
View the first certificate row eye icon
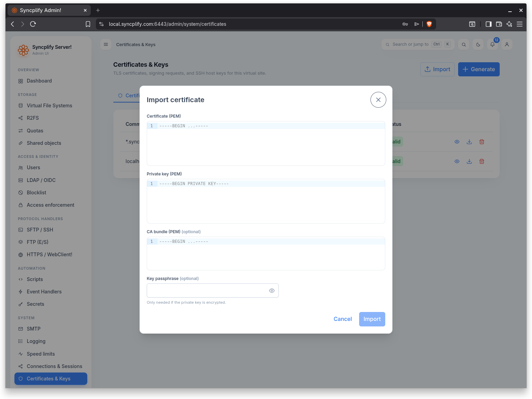[457, 142]
